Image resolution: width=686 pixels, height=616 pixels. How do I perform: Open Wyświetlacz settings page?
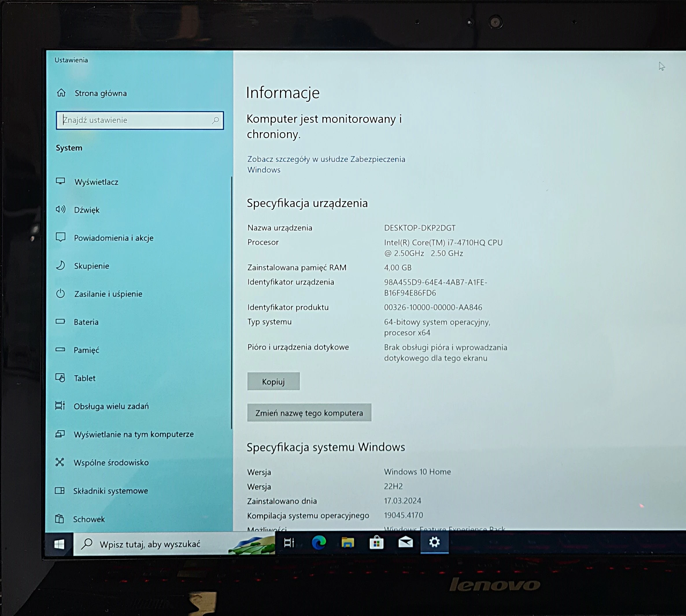tap(97, 182)
